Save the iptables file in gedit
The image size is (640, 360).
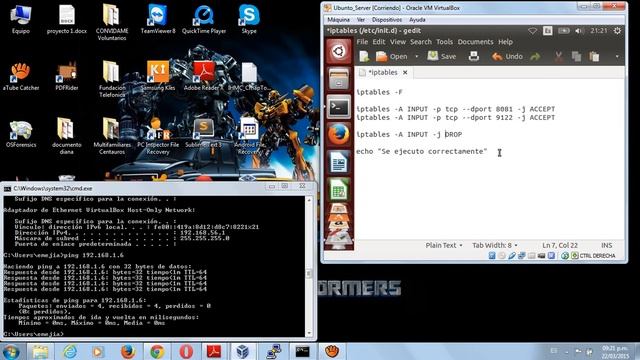[441, 56]
